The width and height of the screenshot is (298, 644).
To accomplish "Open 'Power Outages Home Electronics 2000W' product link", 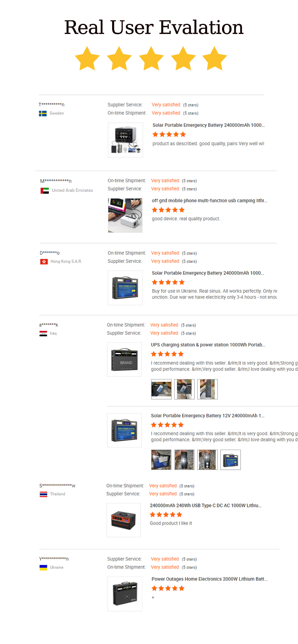I will [x=210, y=579].
